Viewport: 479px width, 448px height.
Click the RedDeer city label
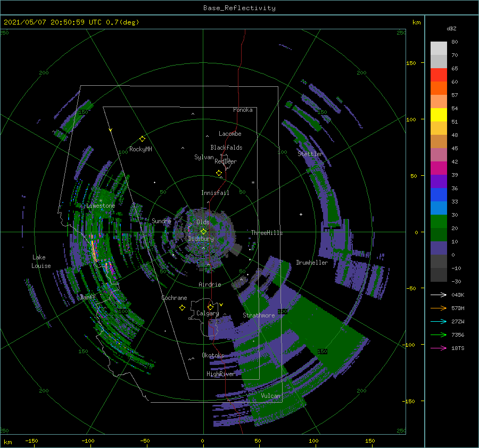point(226,161)
